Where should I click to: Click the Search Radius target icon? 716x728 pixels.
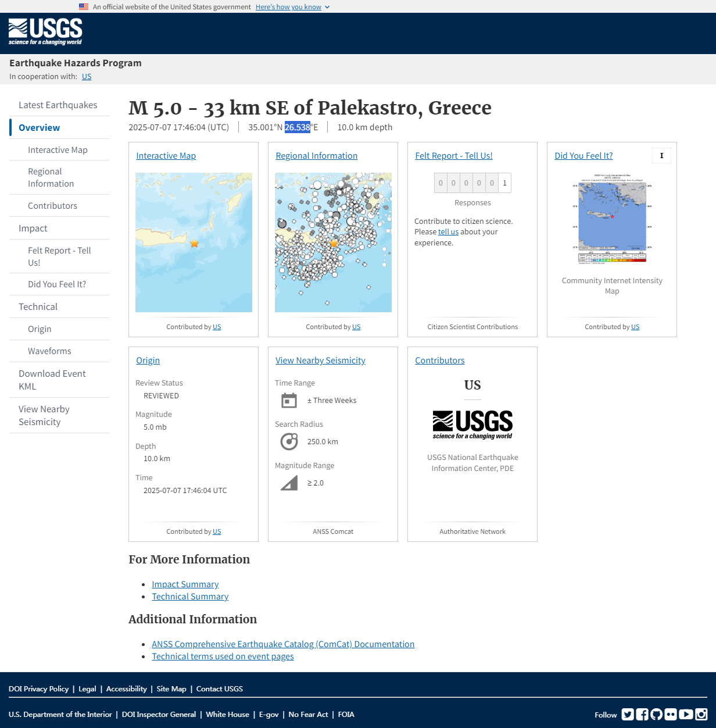(x=289, y=442)
